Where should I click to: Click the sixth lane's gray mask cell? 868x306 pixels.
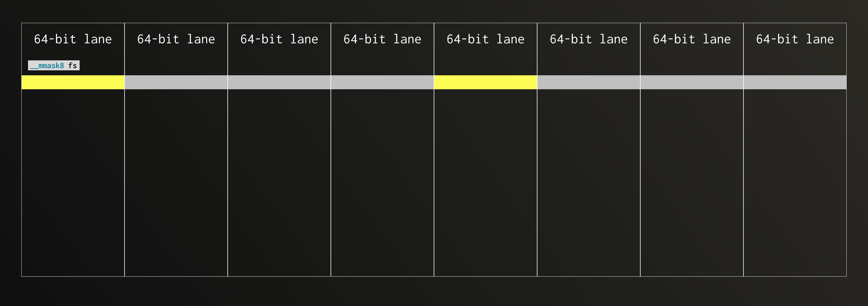pos(589,82)
